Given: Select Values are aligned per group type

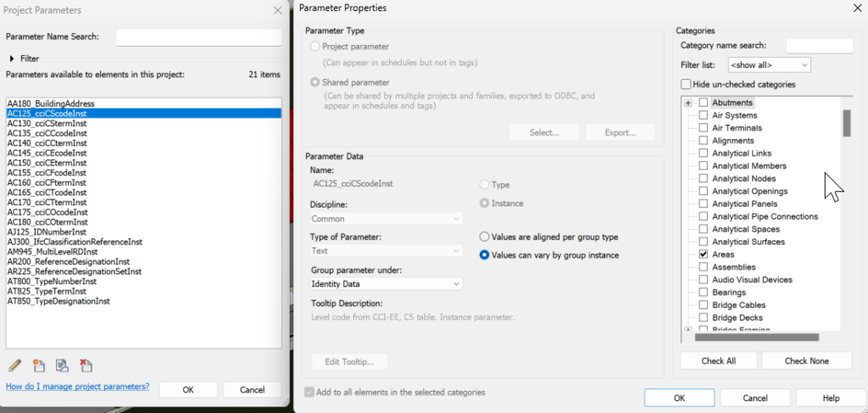Looking at the screenshot, I should (x=484, y=237).
